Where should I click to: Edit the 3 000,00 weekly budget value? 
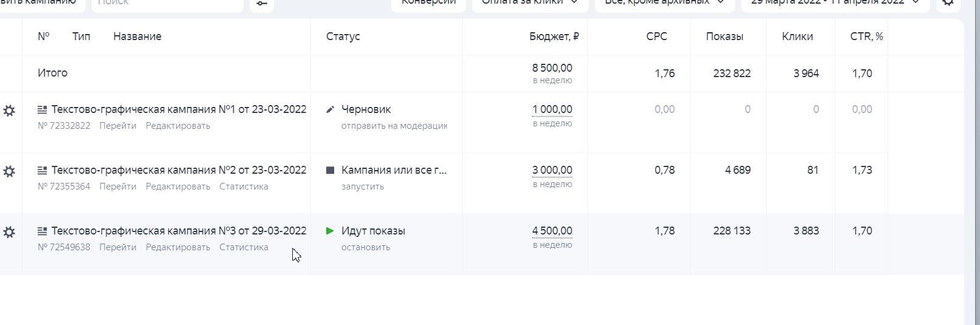[x=552, y=170]
